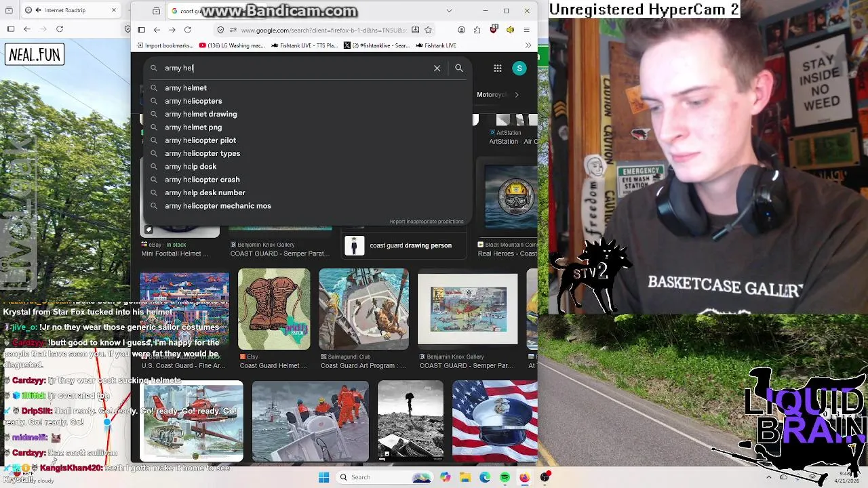Click the yellow speaker extension icon
Screen dimensions: 868x488
pyautogui.click(x=510, y=30)
